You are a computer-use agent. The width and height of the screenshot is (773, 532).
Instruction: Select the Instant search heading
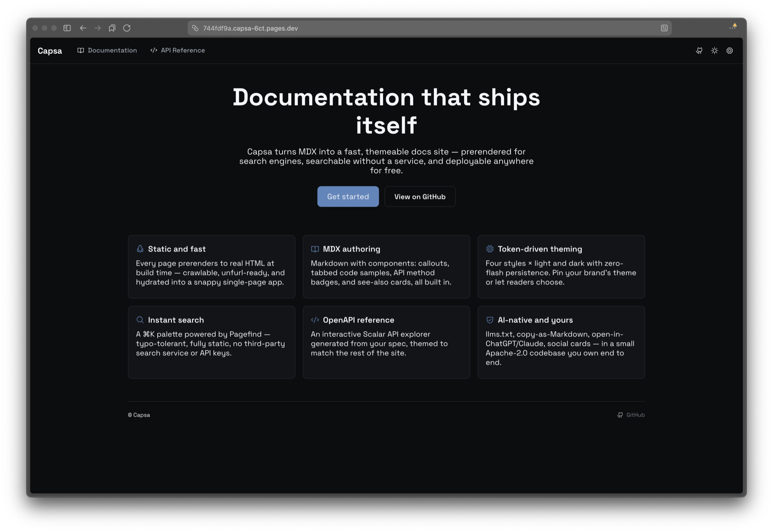[176, 320]
